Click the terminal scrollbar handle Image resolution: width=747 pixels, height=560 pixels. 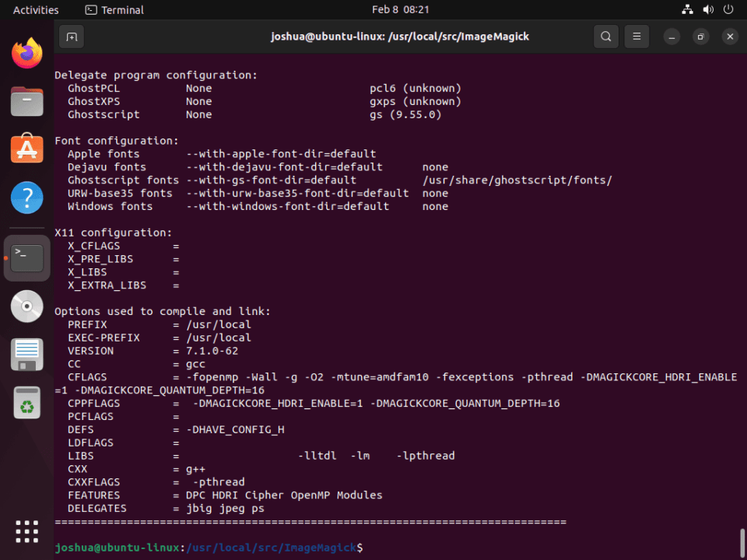click(x=742, y=543)
